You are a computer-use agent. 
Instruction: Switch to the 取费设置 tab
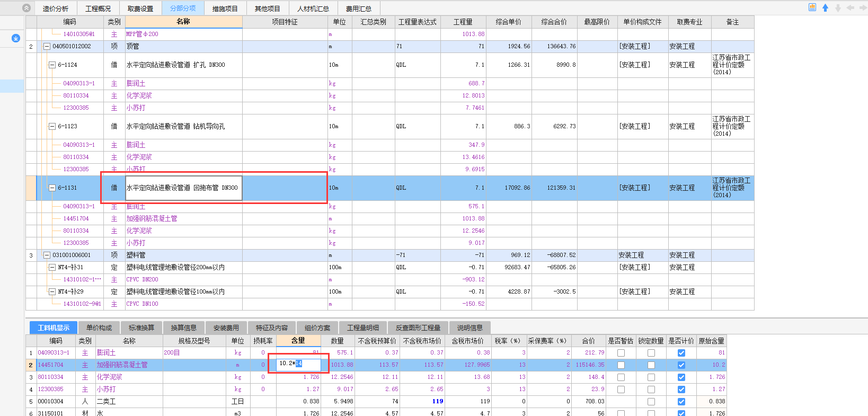click(140, 8)
